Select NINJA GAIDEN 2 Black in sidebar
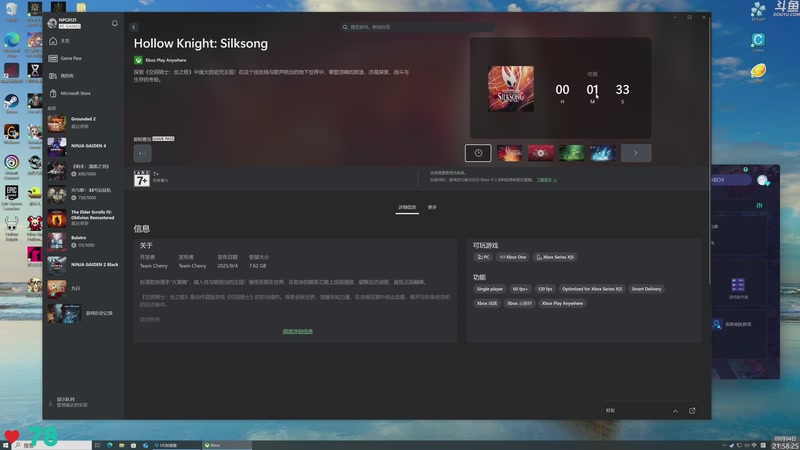This screenshot has width=800, height=450. 83,265
